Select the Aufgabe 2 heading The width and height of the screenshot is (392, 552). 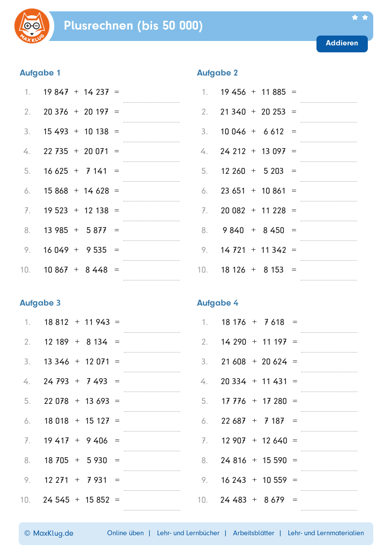tap(217, 73)
